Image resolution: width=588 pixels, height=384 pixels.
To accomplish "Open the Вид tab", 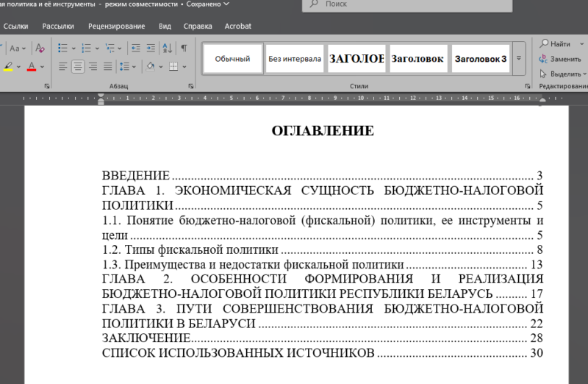I will point(165,26).
